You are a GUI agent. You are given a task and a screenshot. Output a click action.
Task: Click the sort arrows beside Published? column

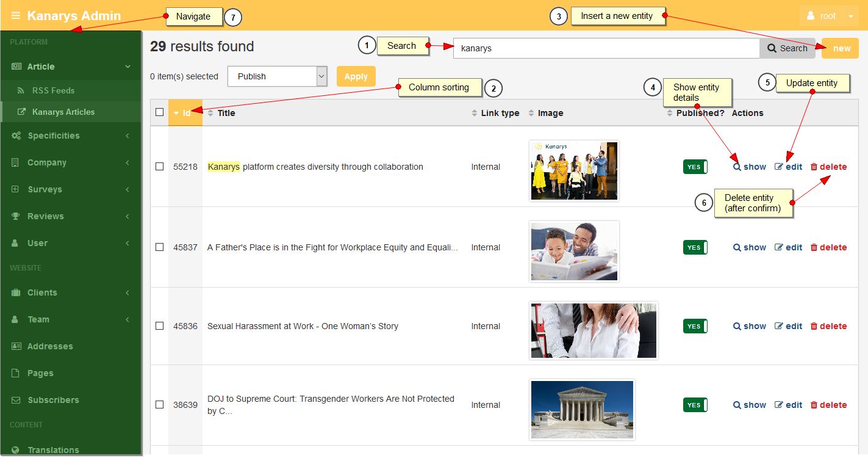pos(670,113)
